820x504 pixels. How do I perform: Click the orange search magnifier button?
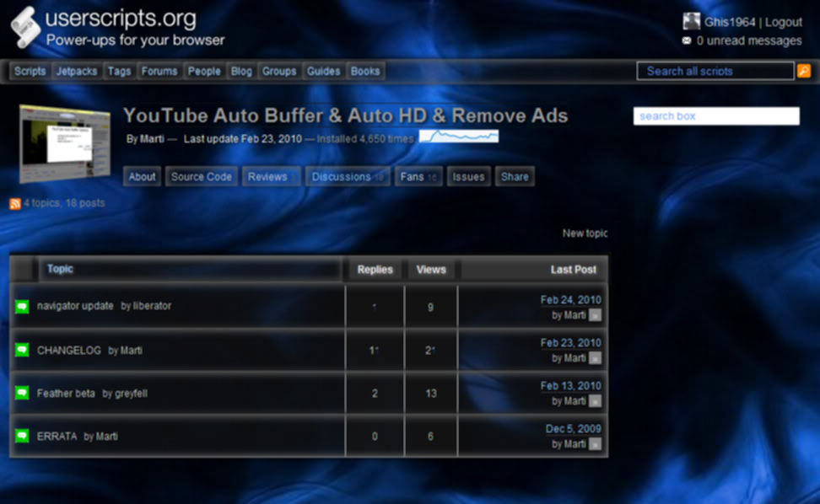[x=804, y=71]
